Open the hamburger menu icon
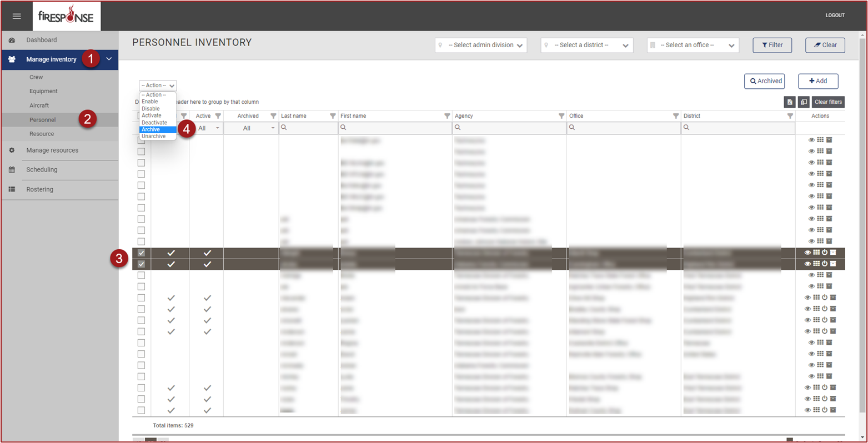 (x=17, y=16)
